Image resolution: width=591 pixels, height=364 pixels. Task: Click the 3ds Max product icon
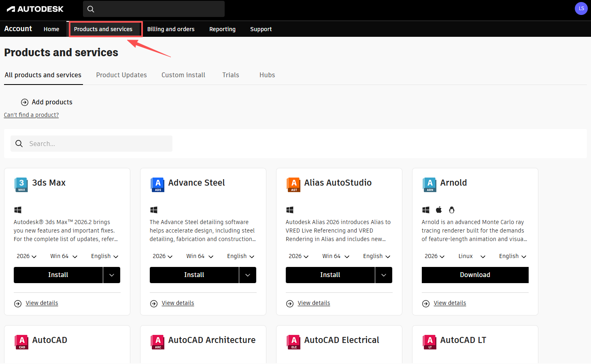[x=21, y=184]
